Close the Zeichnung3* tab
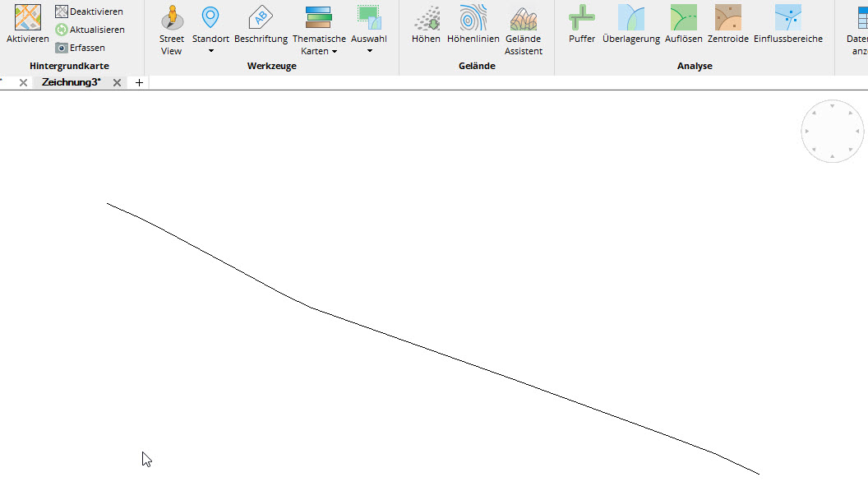 click(x=117, y=82)
